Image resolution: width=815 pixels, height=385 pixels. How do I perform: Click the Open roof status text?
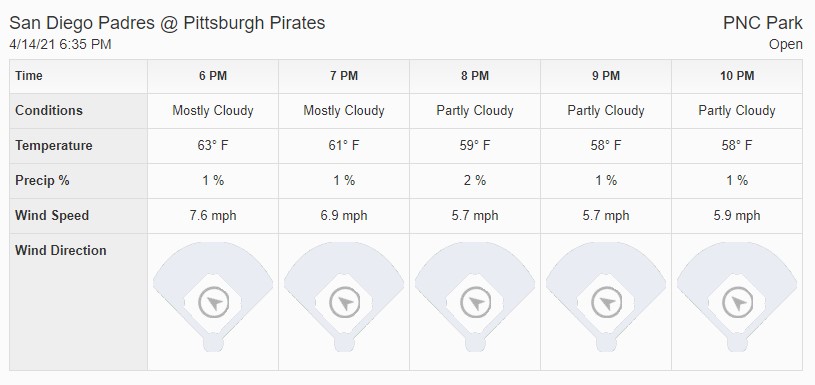coord(786,45)
